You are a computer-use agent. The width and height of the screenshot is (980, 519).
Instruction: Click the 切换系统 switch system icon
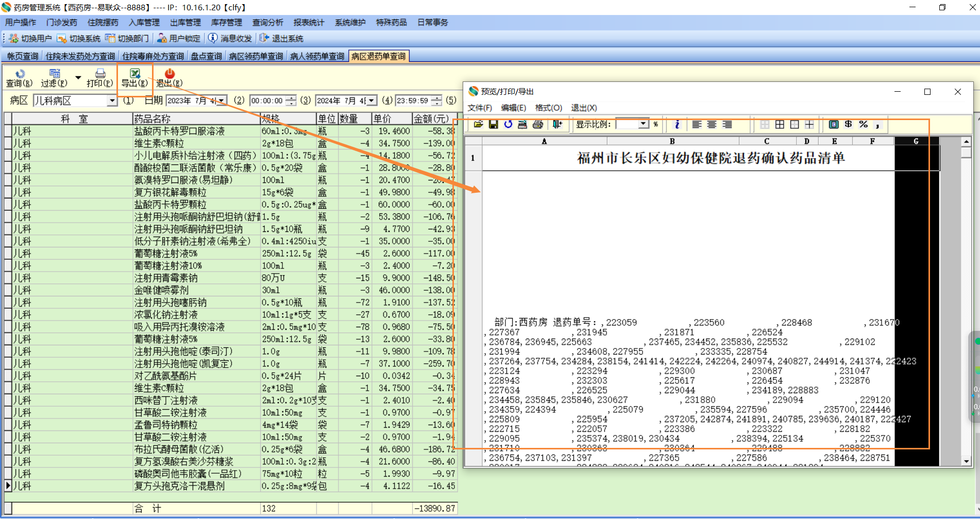click(62, 38)
